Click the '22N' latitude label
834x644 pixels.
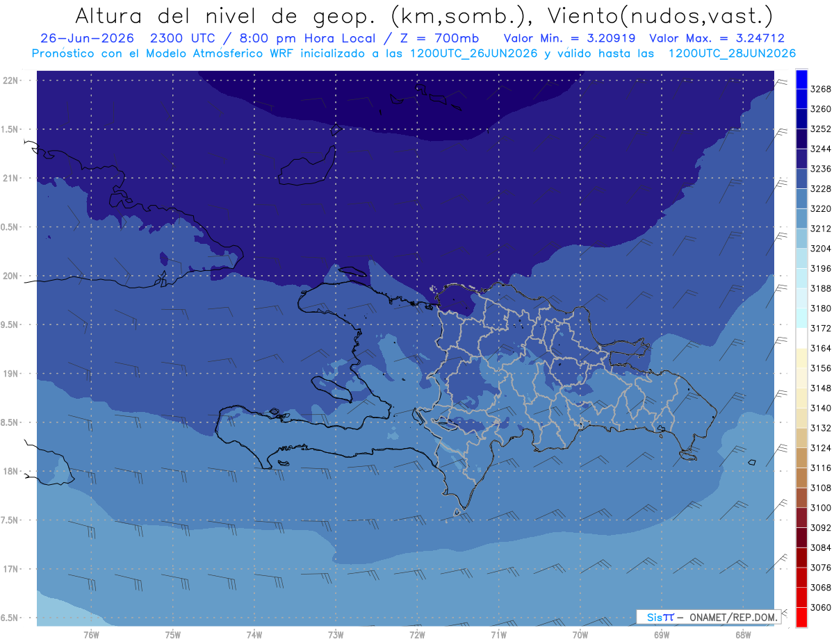tap(10, 80)
